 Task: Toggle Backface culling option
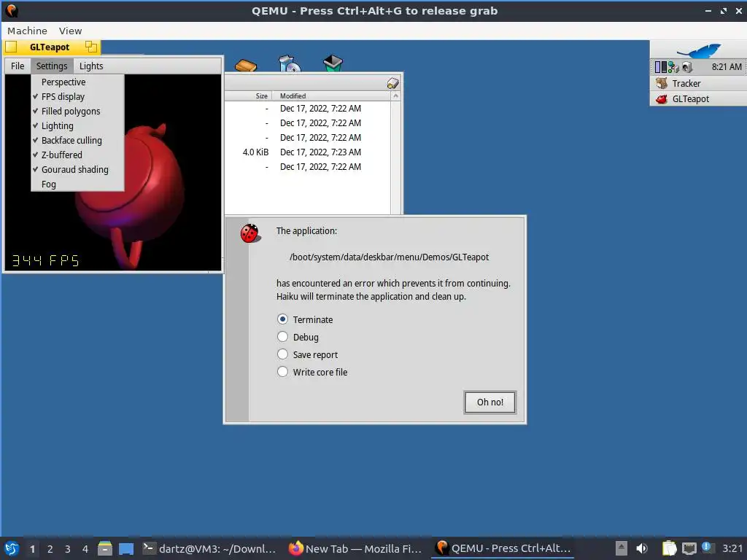(x=77, y=141)
